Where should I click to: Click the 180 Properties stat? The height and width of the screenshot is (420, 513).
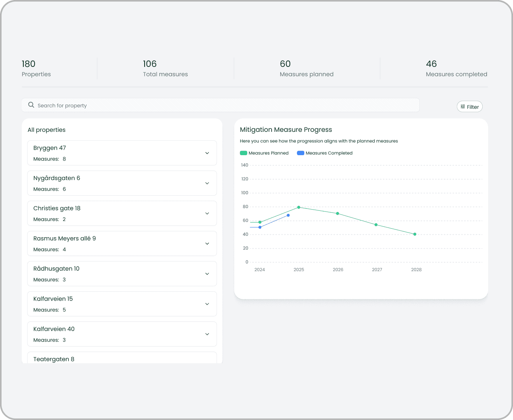(36, 68)
